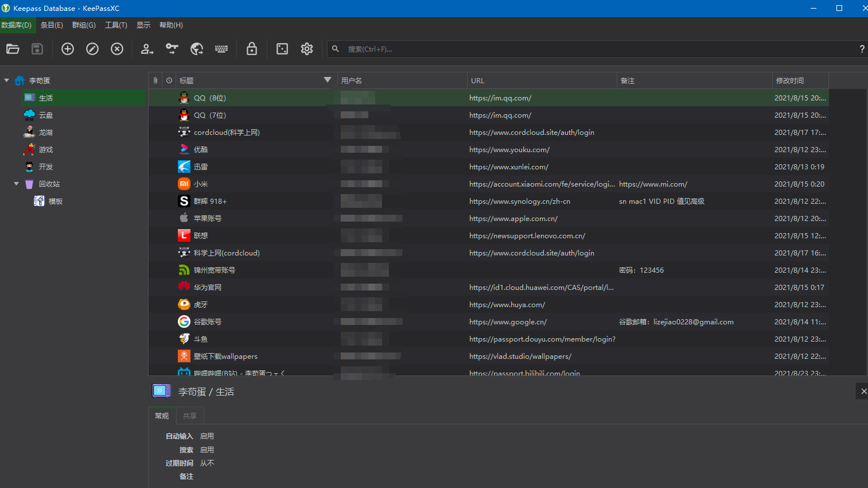Select the 谷歌账号 entry row
868x488 pixels.
click(x=488, y=322)
